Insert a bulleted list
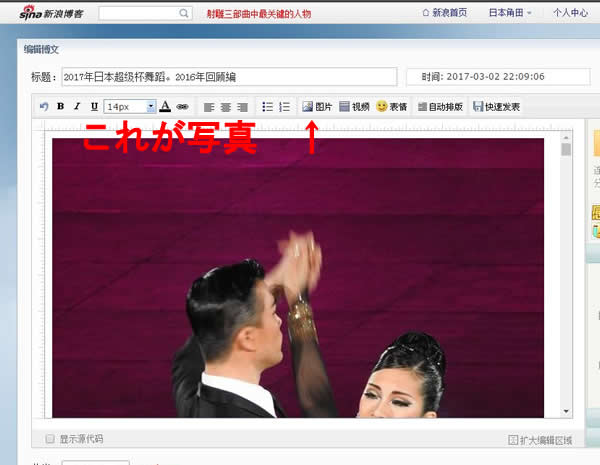This screenshot has height=465, width=600. (266, 106)
